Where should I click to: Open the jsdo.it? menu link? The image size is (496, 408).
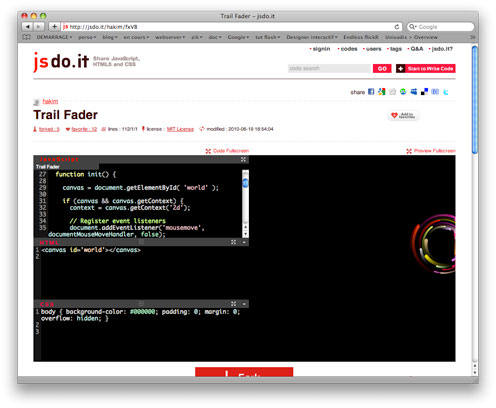coord(442,49)
